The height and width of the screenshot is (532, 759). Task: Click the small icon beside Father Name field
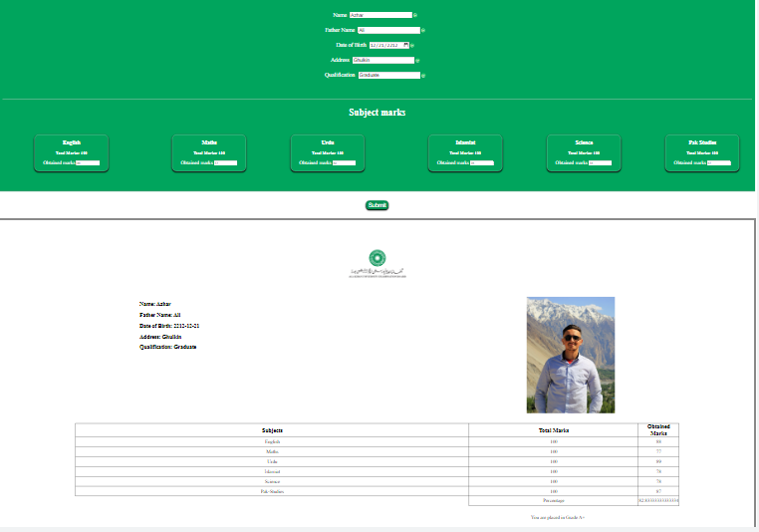tap(423, 31)
